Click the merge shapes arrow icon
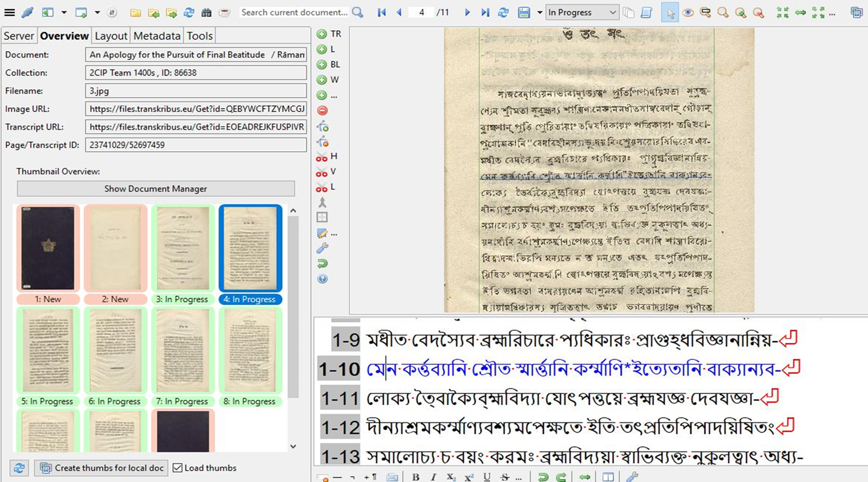This screenshot has height=482, width=868. click(x=322, y=202)
